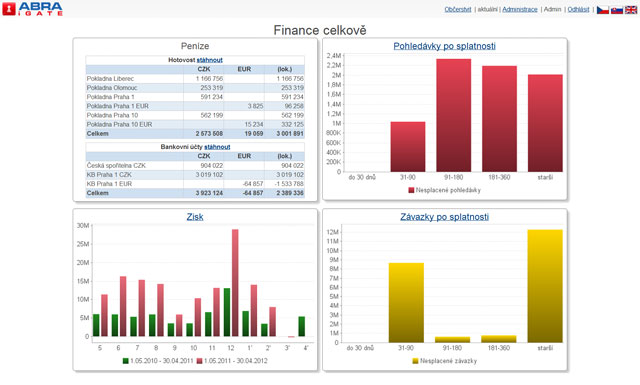640x385 pixels.
Task: Click the ABRA iGate logo
Action: point(32,9)
